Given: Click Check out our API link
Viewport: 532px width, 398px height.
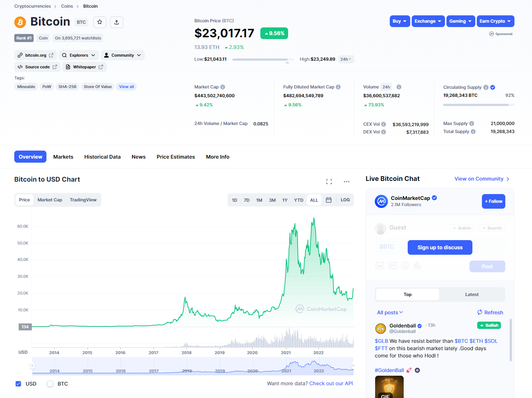Looking at the screenshot, I should pyautogui.click(x=331, y=383).
